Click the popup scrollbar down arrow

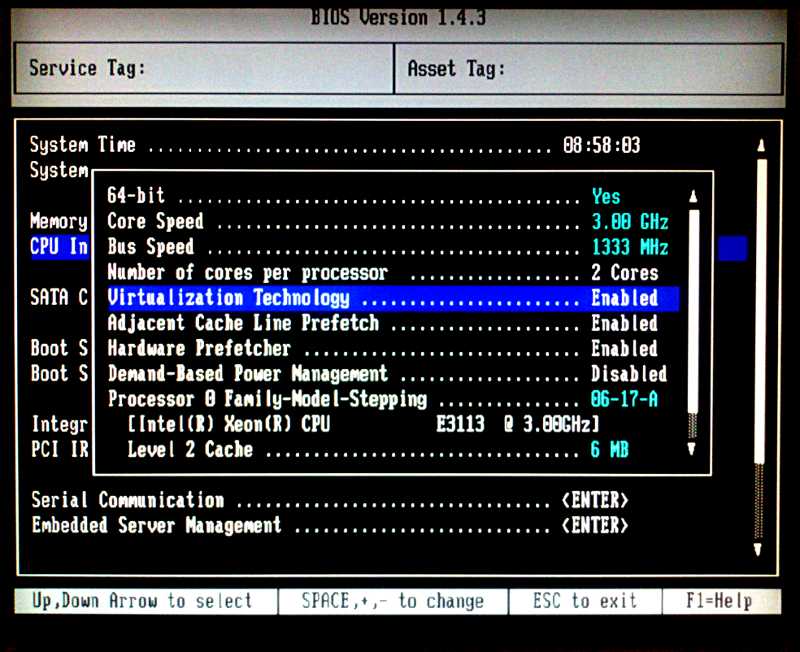pos(692,450)
